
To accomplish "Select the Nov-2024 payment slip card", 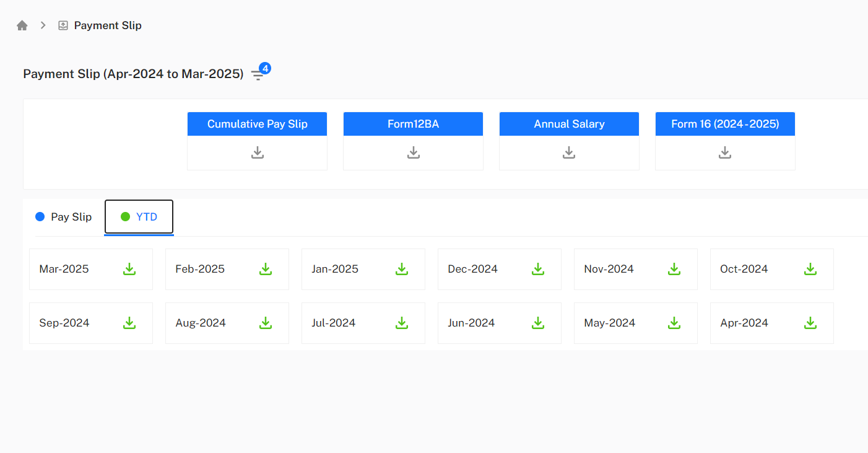I will coord(635,269).
